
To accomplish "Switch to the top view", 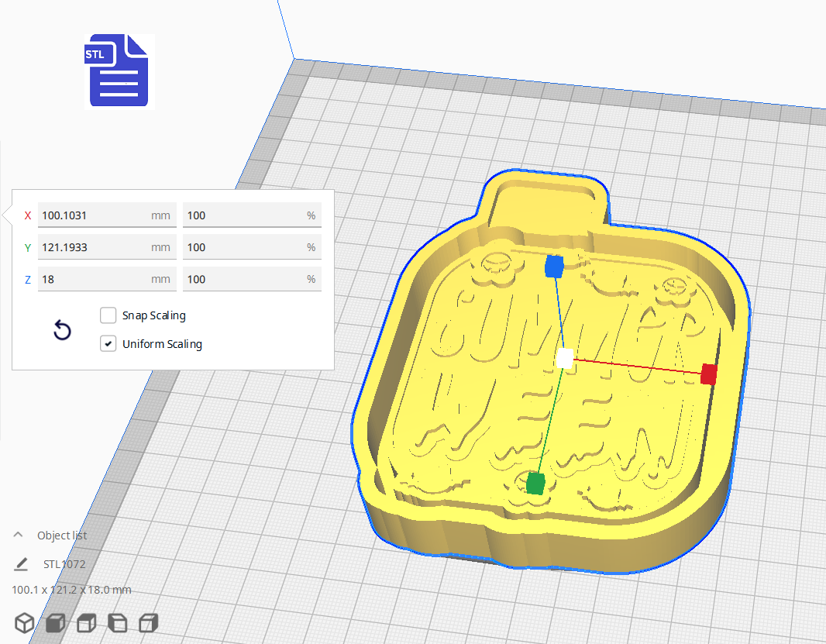I will 86,622.
